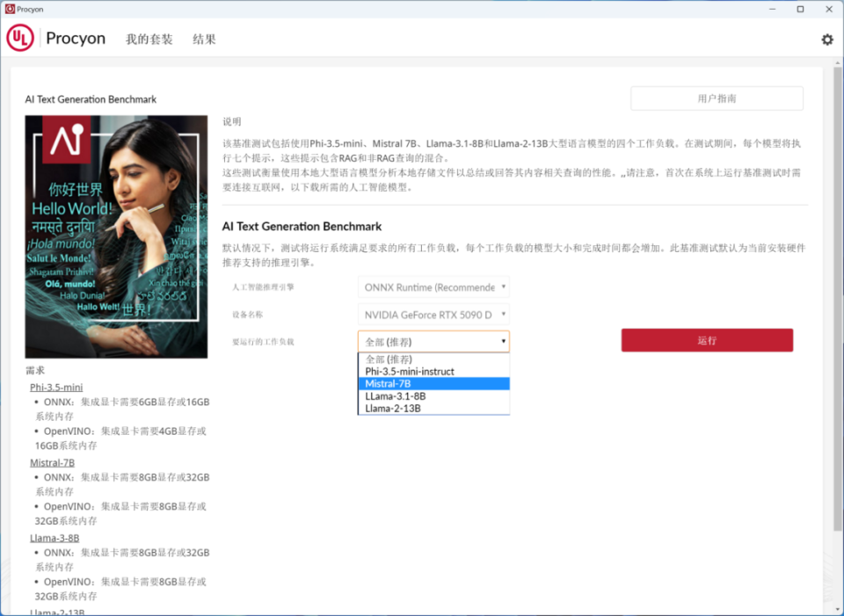Image resolution: width=844 pixels, height=616 pixels.
Task: Select 全部 (推荐) option in the list
Action: pyautogui.click(x=433, y=359)
